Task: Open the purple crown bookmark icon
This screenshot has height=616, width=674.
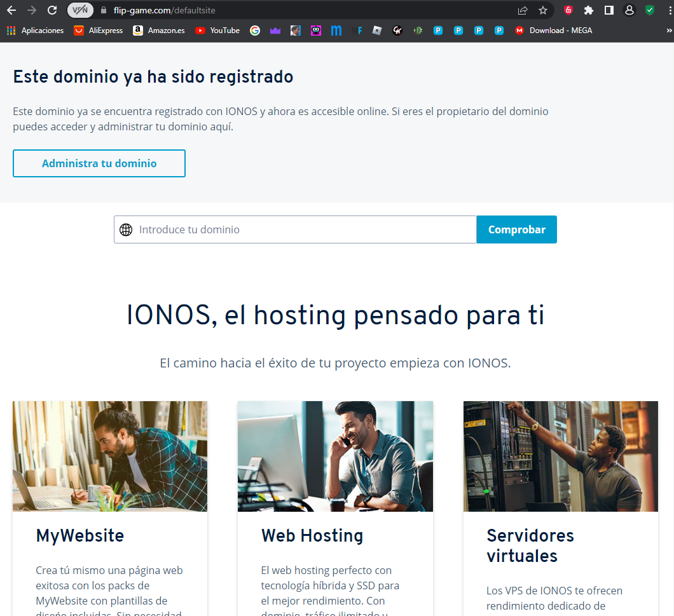Action: [275, 31]
